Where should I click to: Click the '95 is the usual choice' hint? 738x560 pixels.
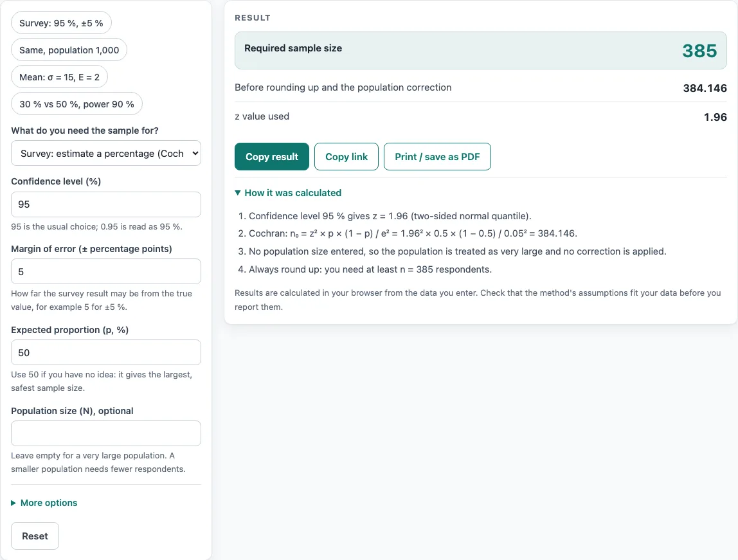[x=97, y=226]
